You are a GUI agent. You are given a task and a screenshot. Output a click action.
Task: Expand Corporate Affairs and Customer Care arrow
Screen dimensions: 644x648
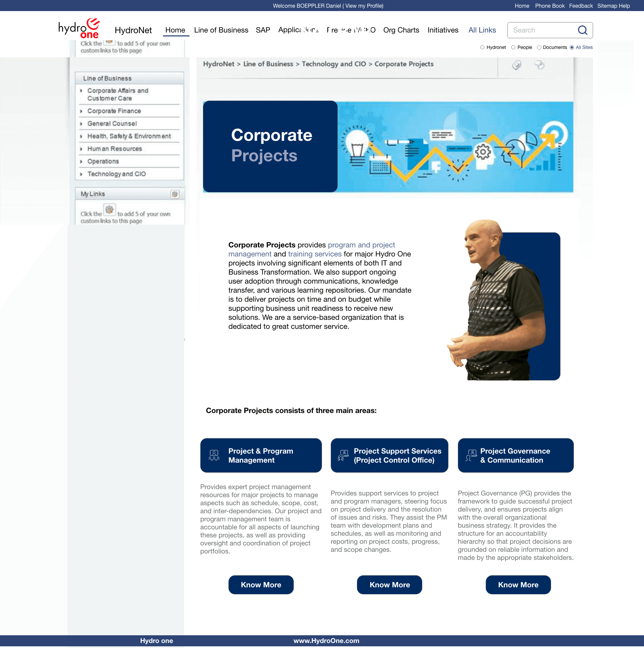[81, 91]
